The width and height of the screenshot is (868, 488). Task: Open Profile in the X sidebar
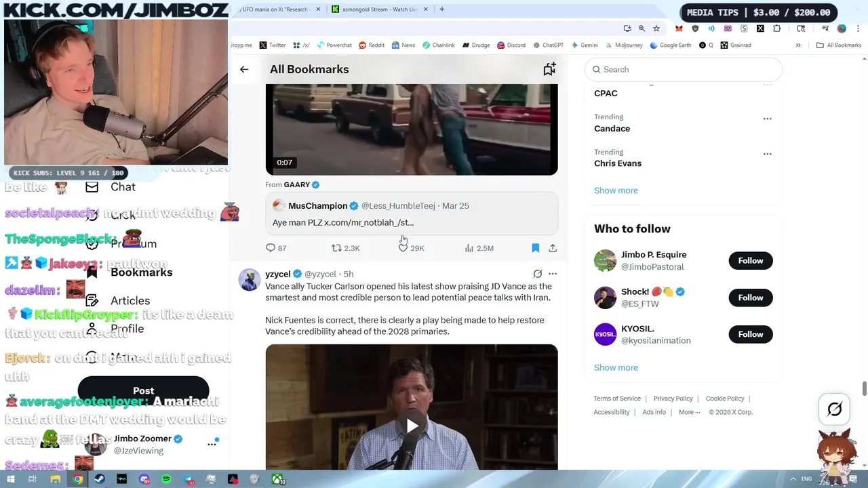click(x=115, y=329)
